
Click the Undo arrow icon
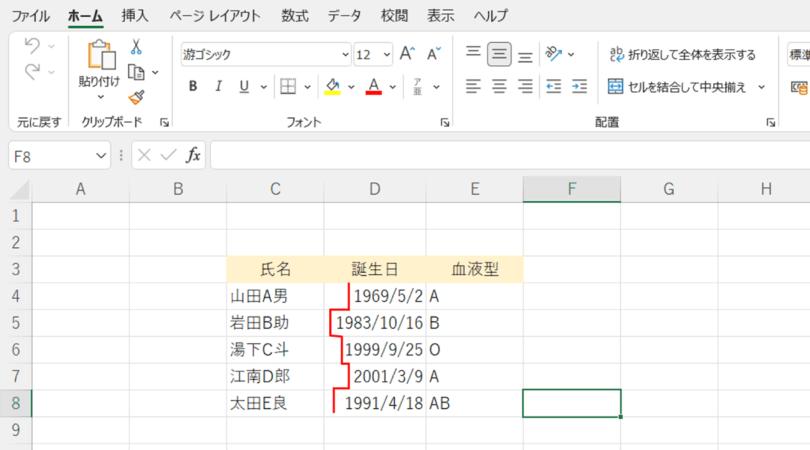point(32,46)
